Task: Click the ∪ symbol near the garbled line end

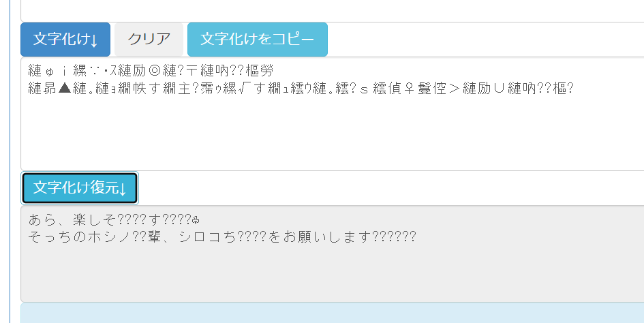Action: point(499,88)
